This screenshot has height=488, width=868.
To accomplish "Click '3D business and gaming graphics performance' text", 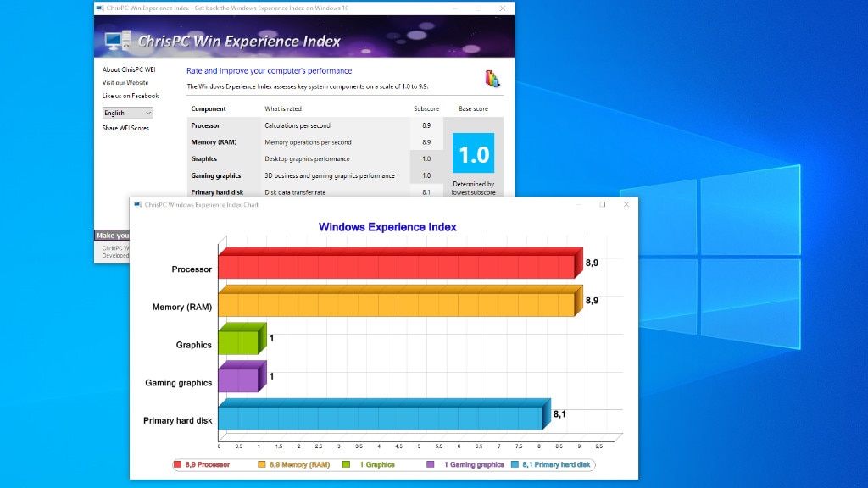I will pyautogui.click(x=330, y=175).
